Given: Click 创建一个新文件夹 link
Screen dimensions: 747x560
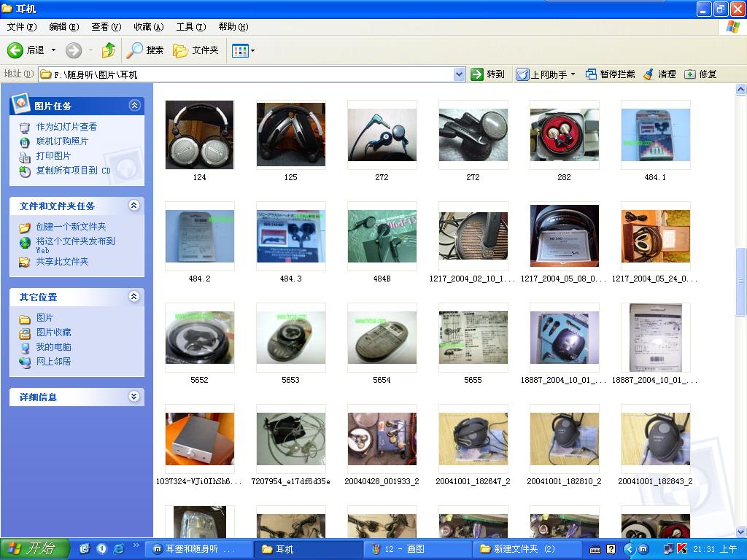Looking at the screenshot, I should pos(71,227).
